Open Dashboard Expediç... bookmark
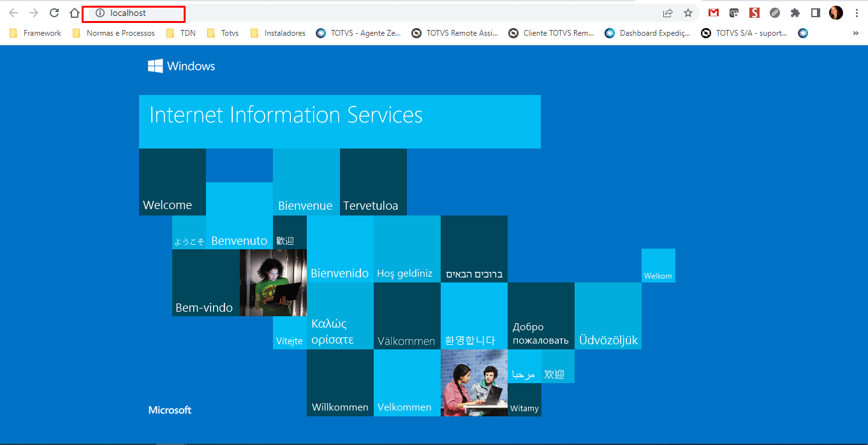This screenshot has width=868, height=445. 648,33
